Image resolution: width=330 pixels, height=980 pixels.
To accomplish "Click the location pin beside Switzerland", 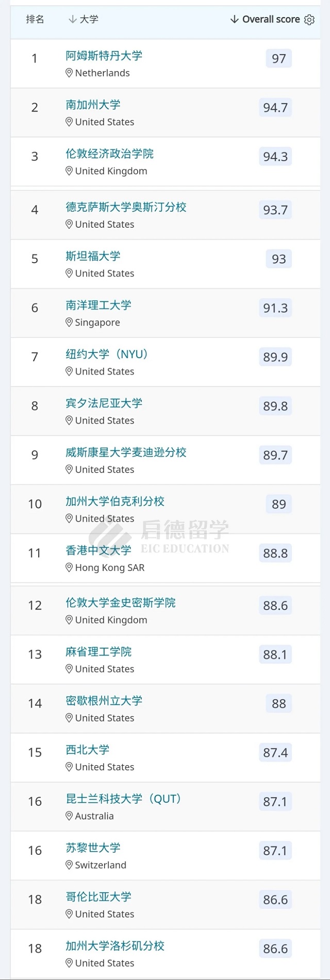I will coord(69,865).
